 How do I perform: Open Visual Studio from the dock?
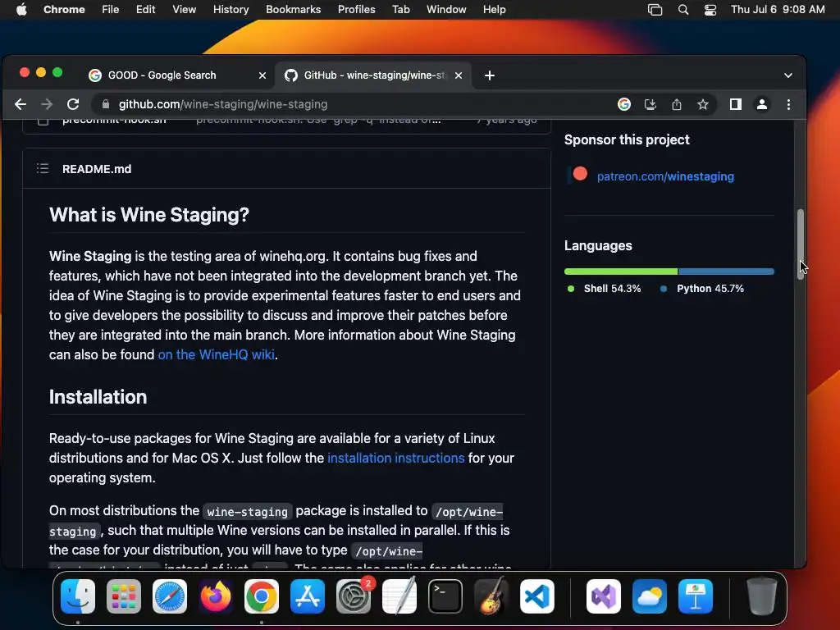tap(604, 596)
